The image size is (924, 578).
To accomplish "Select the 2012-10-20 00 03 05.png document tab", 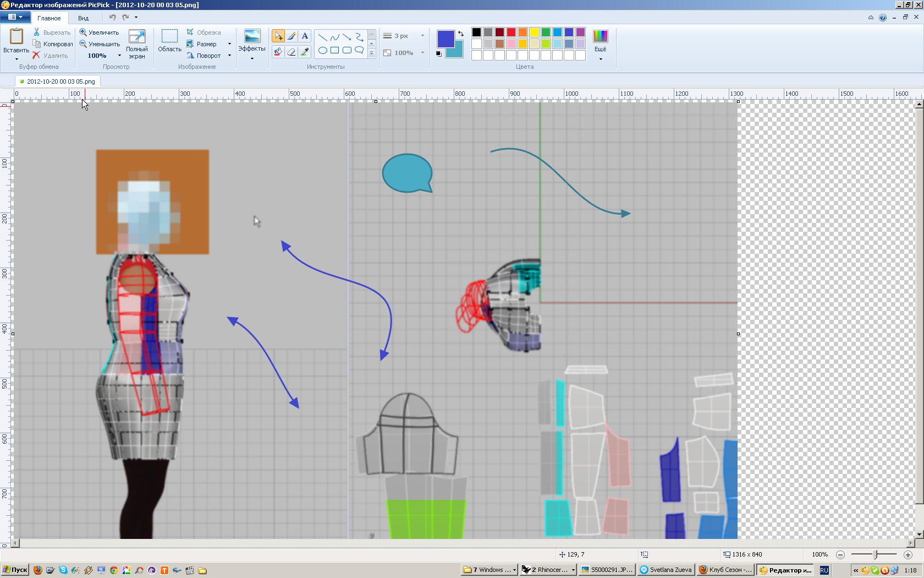I will [x=61, y=81].
